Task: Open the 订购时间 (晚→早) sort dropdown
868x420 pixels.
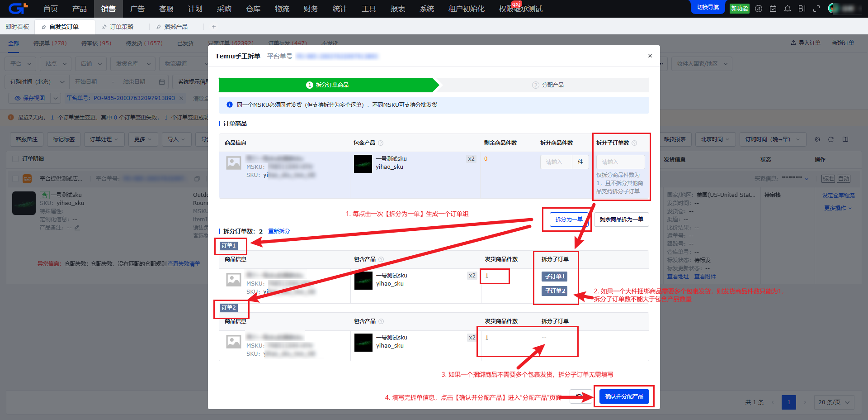Action: tap(772, 139)
